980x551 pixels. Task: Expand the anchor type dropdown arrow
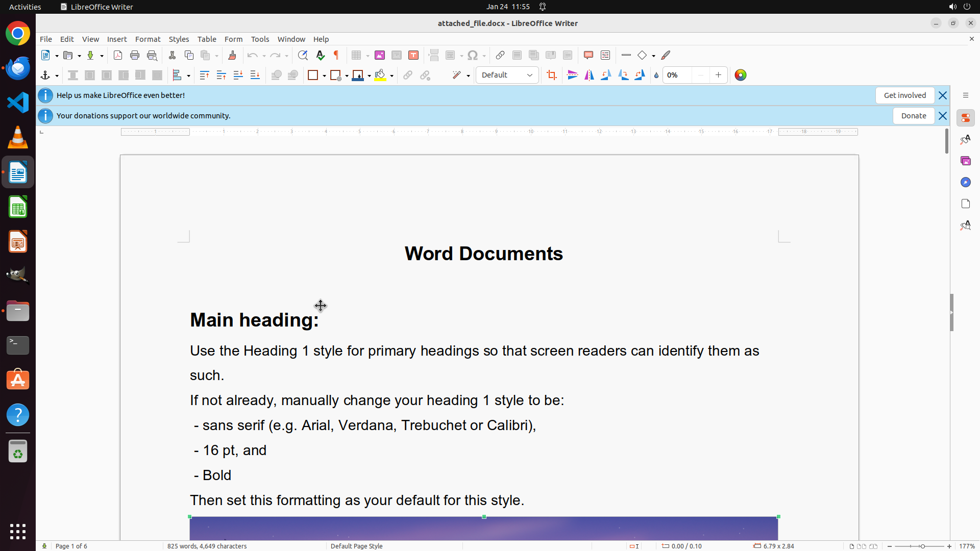pyautogui.click(x=57, y=76)
